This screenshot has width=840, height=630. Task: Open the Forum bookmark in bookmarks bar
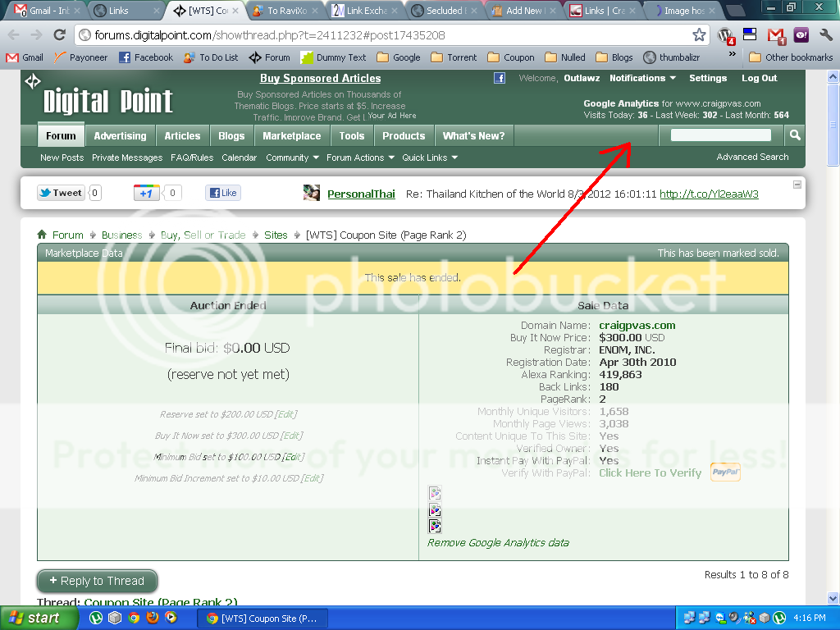point(269,57)
